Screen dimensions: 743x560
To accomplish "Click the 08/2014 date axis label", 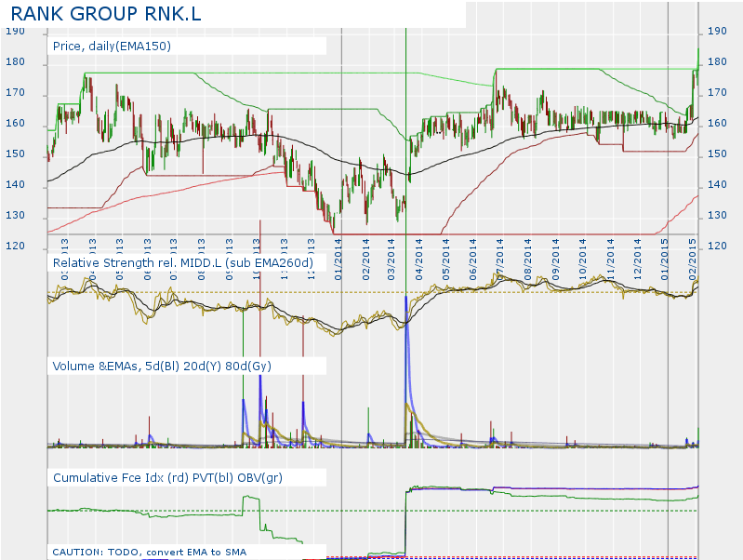I will click(527, 260).
